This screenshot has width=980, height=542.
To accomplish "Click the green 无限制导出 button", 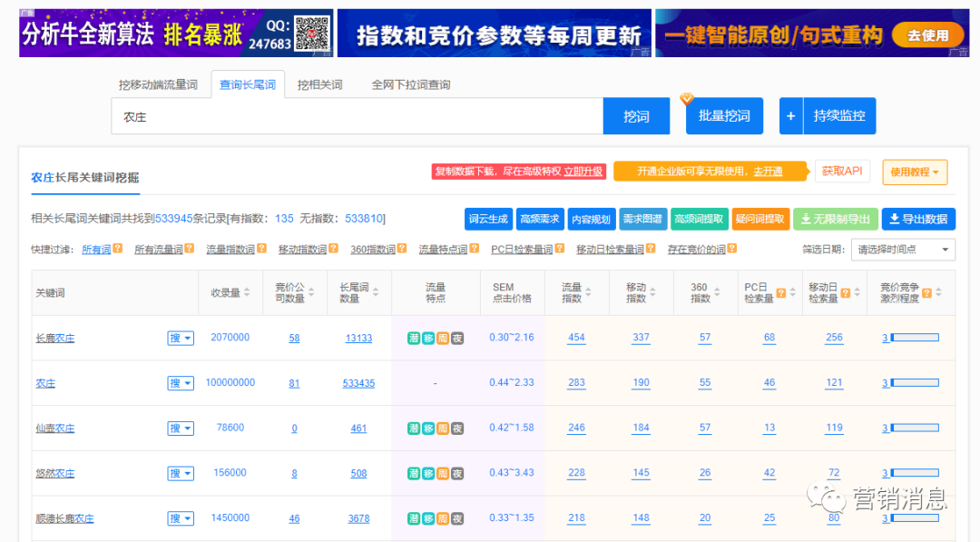I will [x=836, y=219].
